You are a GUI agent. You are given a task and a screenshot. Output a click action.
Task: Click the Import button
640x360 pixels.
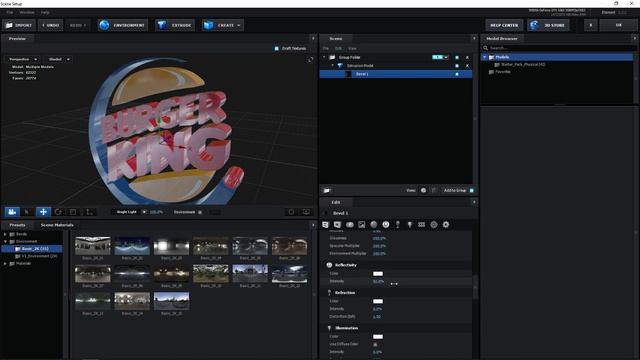19,25
